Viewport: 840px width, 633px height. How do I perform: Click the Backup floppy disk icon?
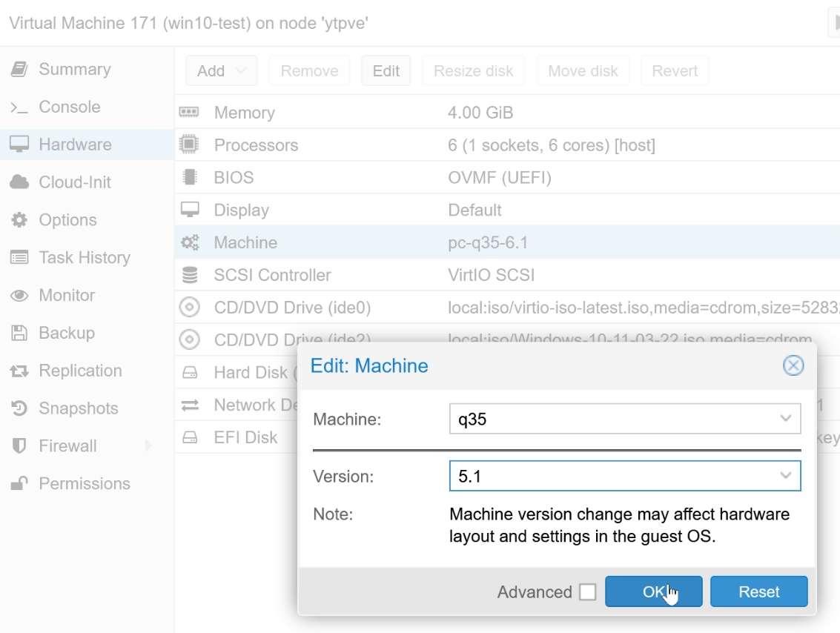click(x=19, y=334)
